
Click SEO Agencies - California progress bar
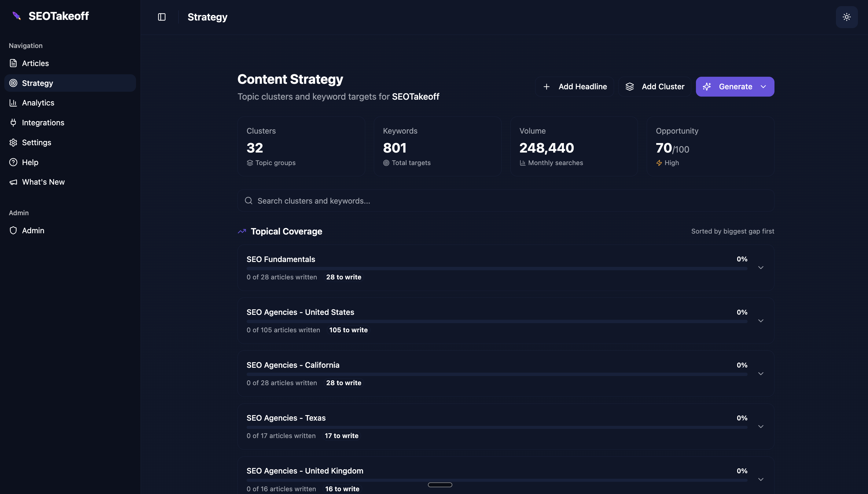click(497, 374)
